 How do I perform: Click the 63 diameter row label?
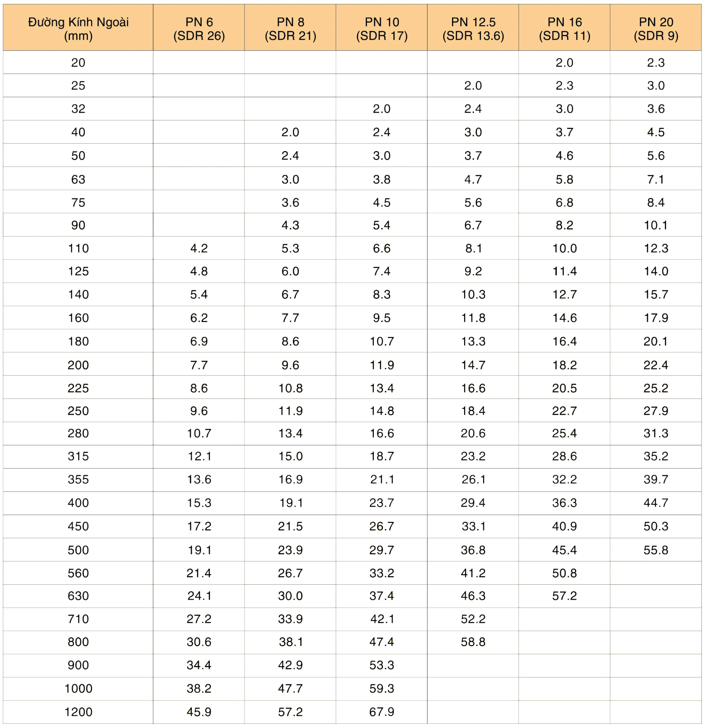[78, 180]
